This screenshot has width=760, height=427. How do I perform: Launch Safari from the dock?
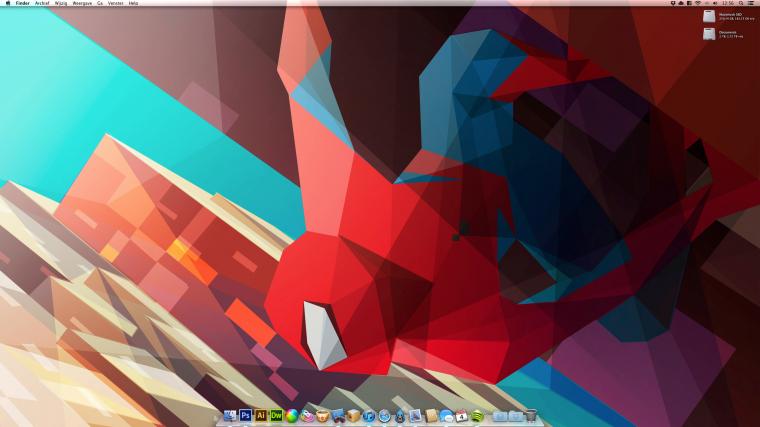coord(384,416)
